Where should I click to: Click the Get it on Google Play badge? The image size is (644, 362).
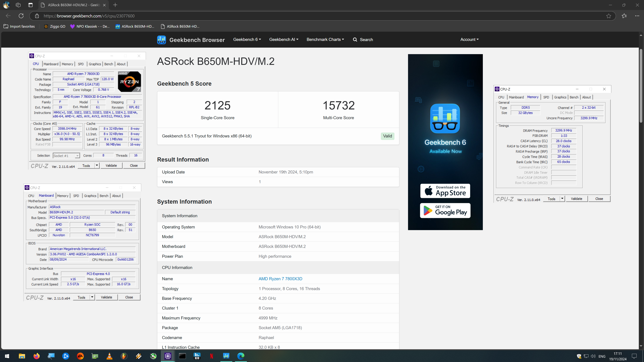[x=445, y=211]
